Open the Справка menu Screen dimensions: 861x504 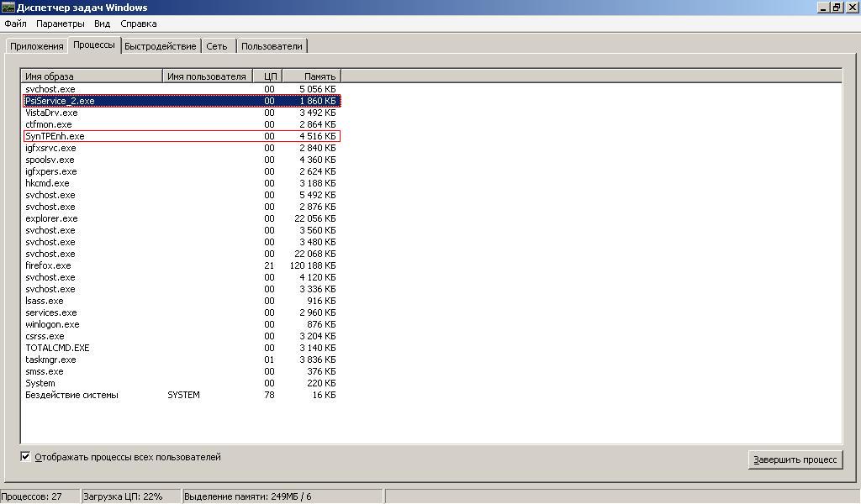138,24
